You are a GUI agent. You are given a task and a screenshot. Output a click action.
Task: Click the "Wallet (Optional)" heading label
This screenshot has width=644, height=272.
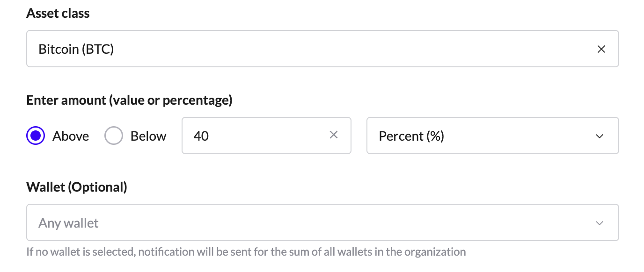(x=77, y=187)
